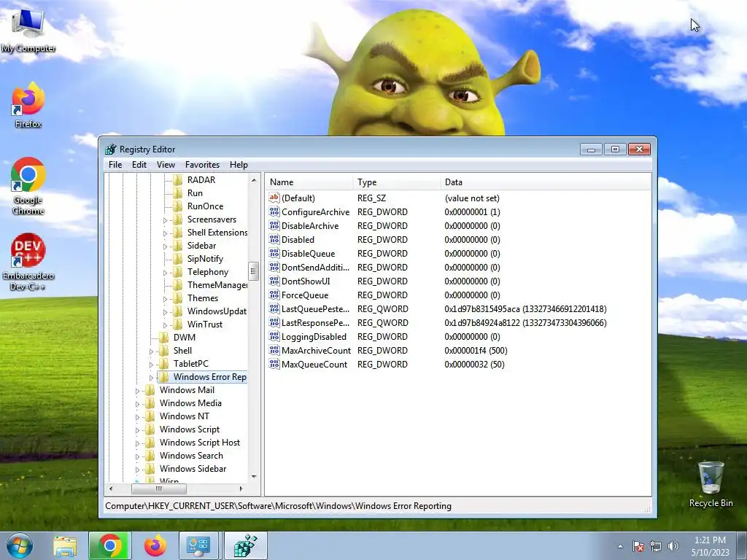The height and width of the screenshot is (560, 747).
Task: Click the network tray icon
Action: tap(656, 546)
